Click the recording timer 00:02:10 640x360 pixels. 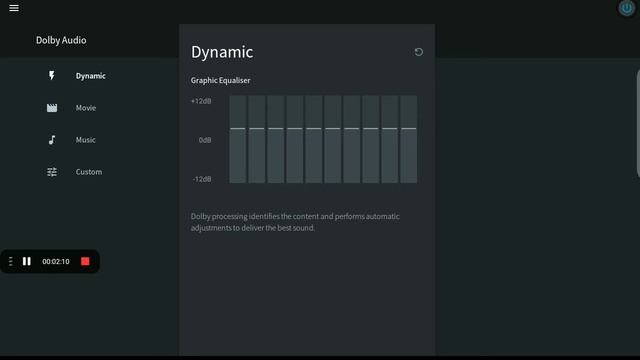coord(56,262)
